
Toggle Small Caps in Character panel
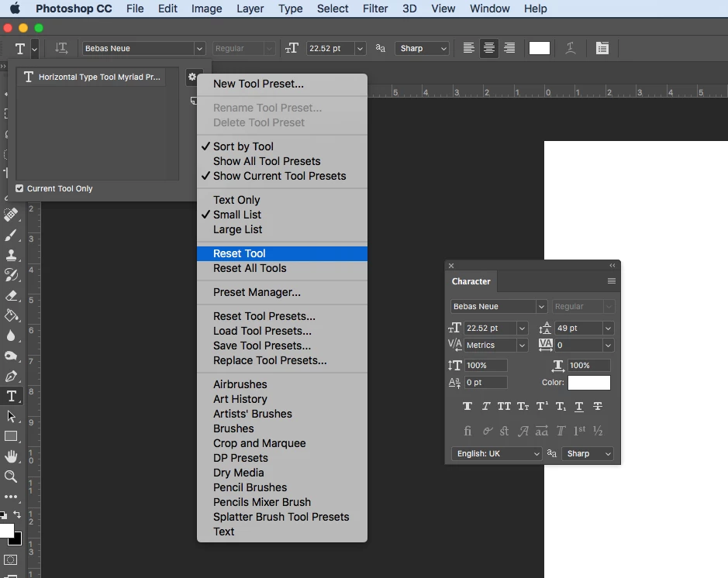click(x=523, y=406)
